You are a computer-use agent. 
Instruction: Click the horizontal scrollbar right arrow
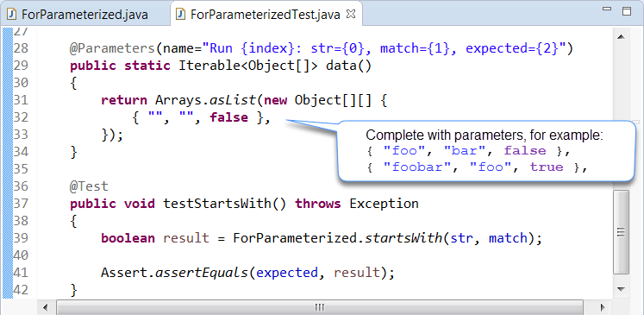point(603,307)
